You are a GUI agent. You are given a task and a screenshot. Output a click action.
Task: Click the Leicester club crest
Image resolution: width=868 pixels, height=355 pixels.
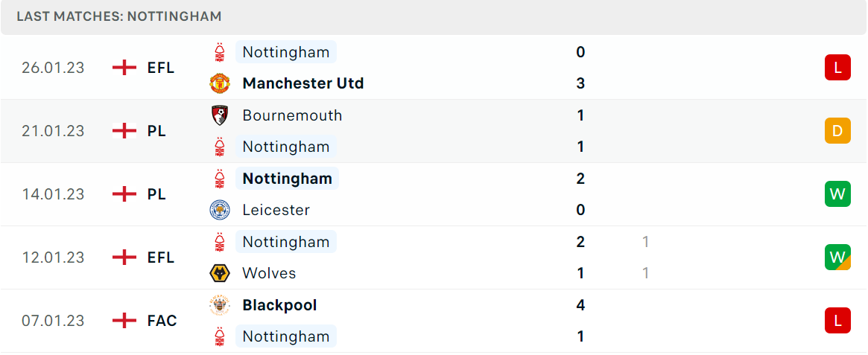(x=220, y=210)
